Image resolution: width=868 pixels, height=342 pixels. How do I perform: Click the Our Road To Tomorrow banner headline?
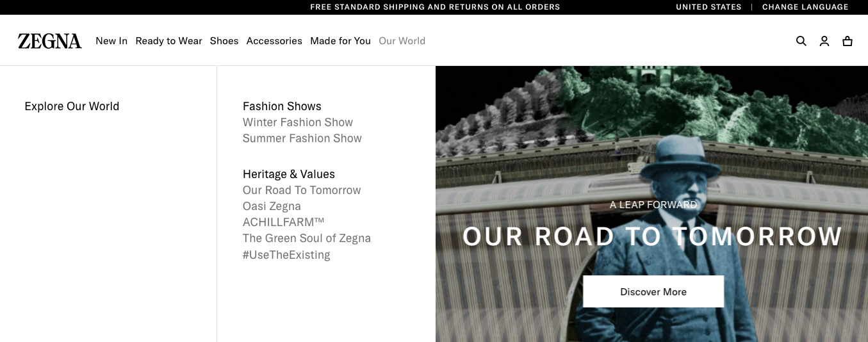(652, 236)
